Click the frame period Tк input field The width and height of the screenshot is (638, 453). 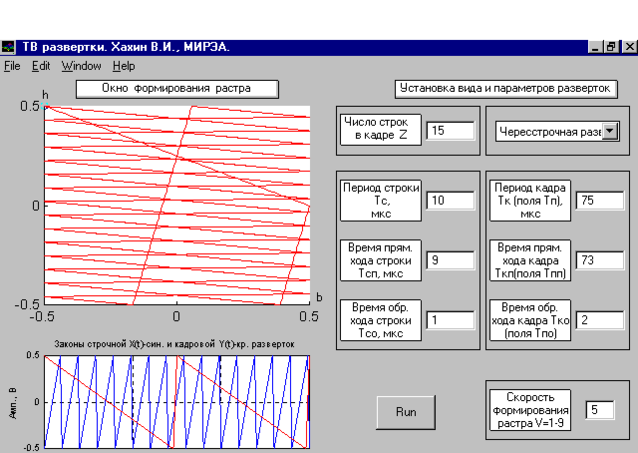(x=602, y=201)
